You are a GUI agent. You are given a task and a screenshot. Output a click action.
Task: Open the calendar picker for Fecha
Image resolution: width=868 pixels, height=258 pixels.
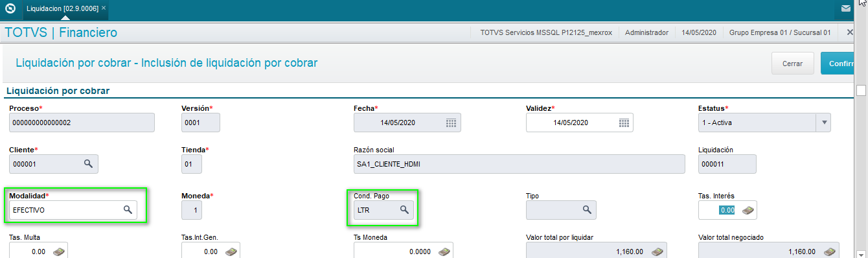(451, 123)
